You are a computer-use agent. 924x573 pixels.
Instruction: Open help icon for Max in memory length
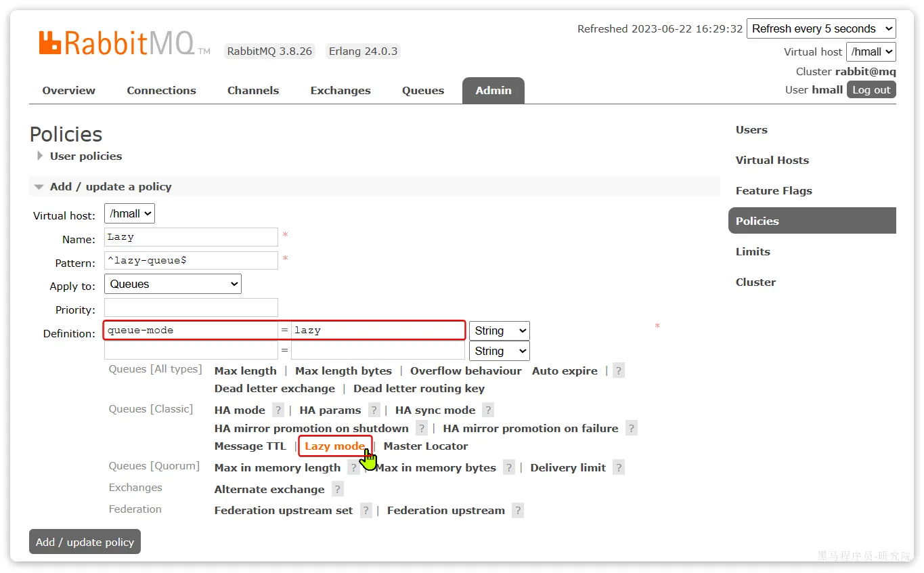pyautogui.click(x=353, y=467)
